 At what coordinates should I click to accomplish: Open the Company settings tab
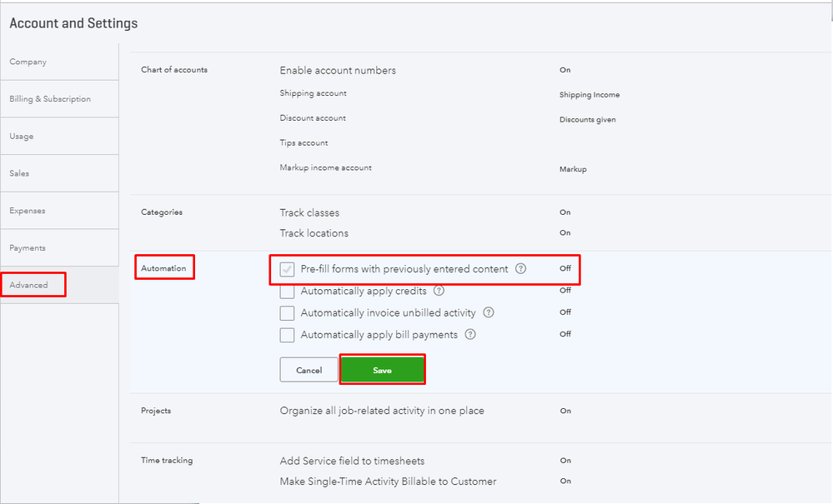28,62
